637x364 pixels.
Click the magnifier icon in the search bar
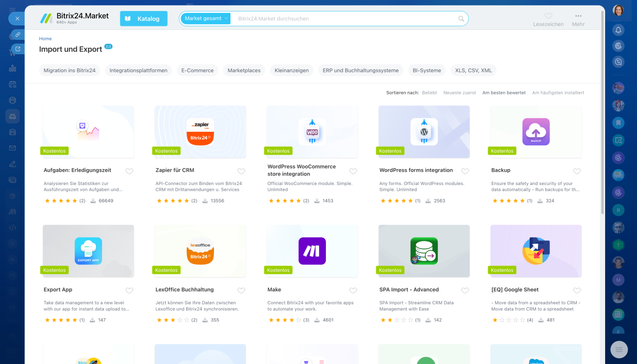(461, 19)
